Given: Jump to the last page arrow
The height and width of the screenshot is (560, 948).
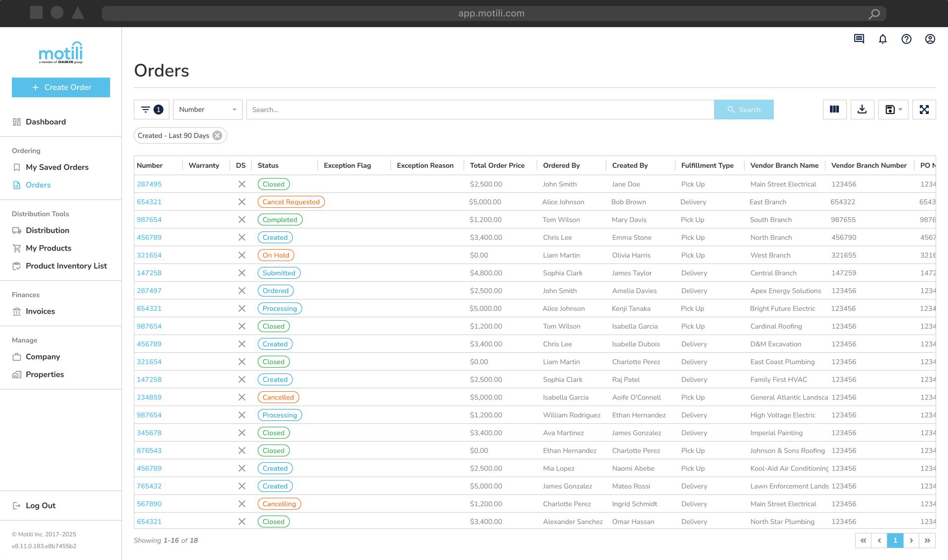Looking at the screenshot, I should pyautogui.click(x=927, y=540).
